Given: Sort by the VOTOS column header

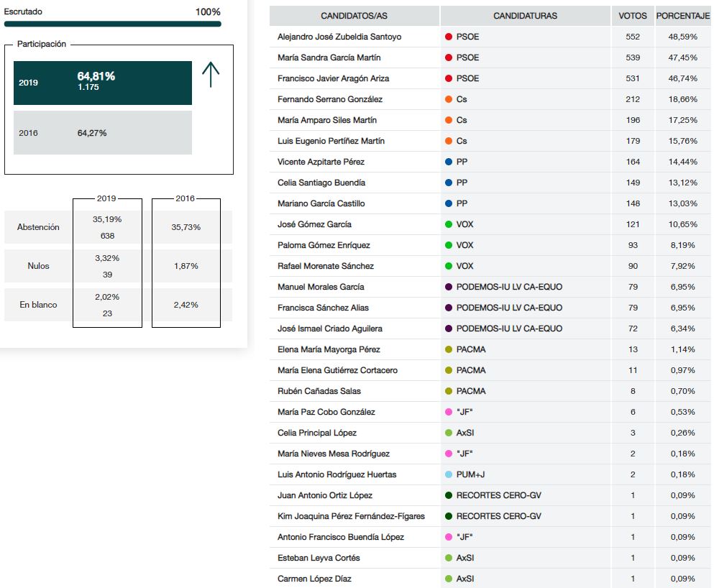Looking at the screenshot, I should (632, 16).
